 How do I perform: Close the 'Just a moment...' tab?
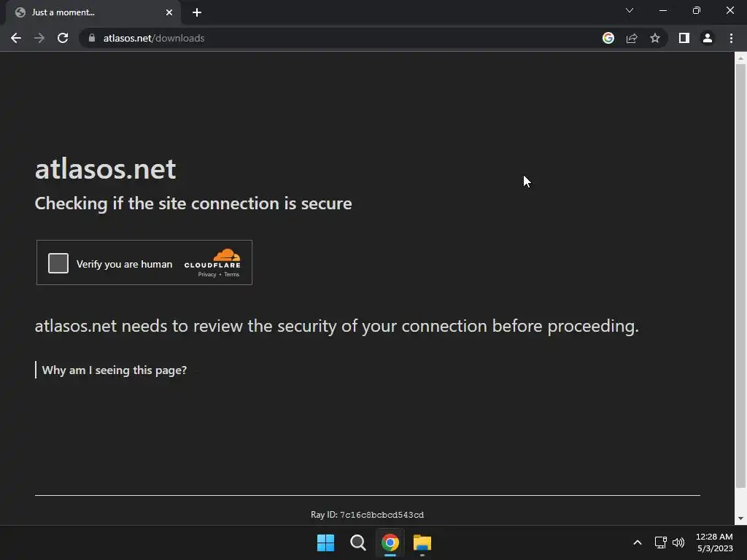pos(169,12)
